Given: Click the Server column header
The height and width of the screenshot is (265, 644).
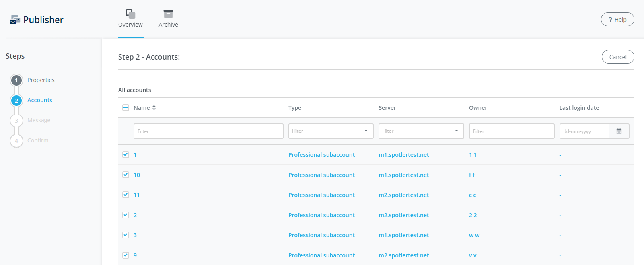Looking at the screenshot, I should pos(387,108).
